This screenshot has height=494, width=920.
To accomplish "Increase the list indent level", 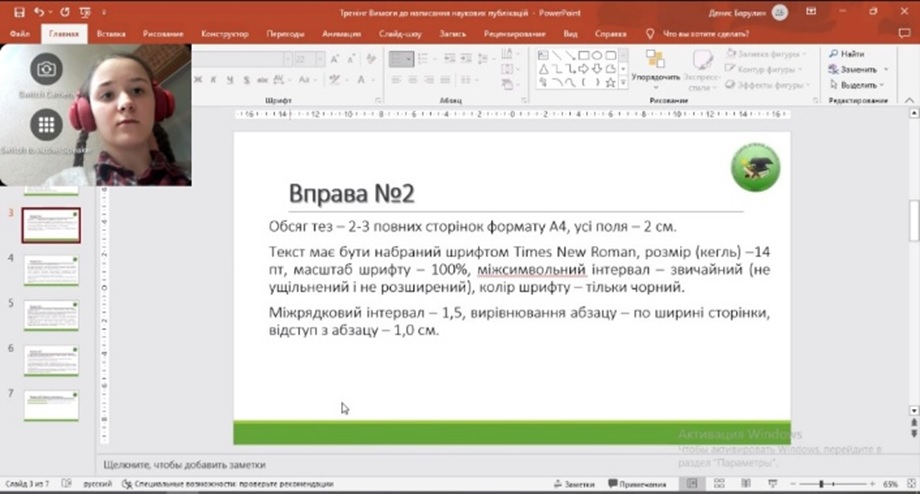I will (x=466, y=59).
